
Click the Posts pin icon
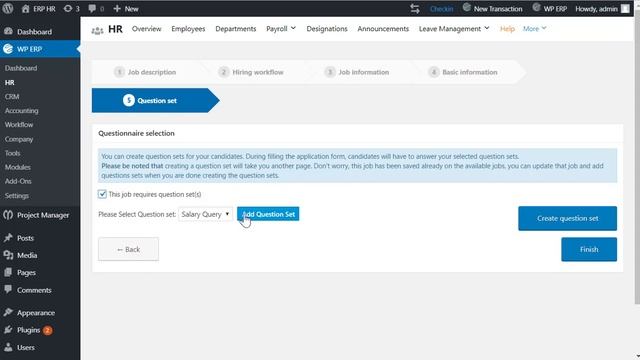(8, 238)
